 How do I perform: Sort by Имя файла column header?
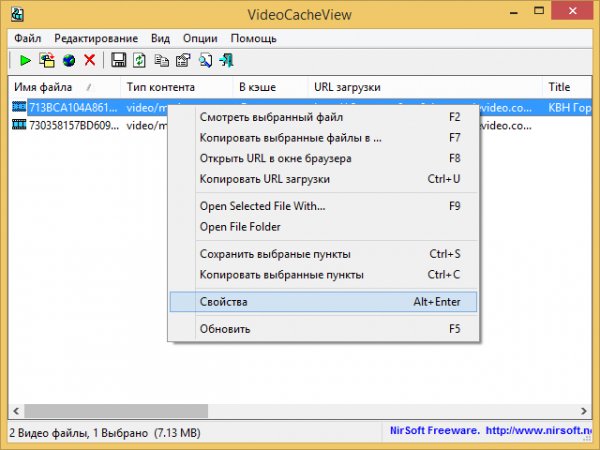(64, 87)
